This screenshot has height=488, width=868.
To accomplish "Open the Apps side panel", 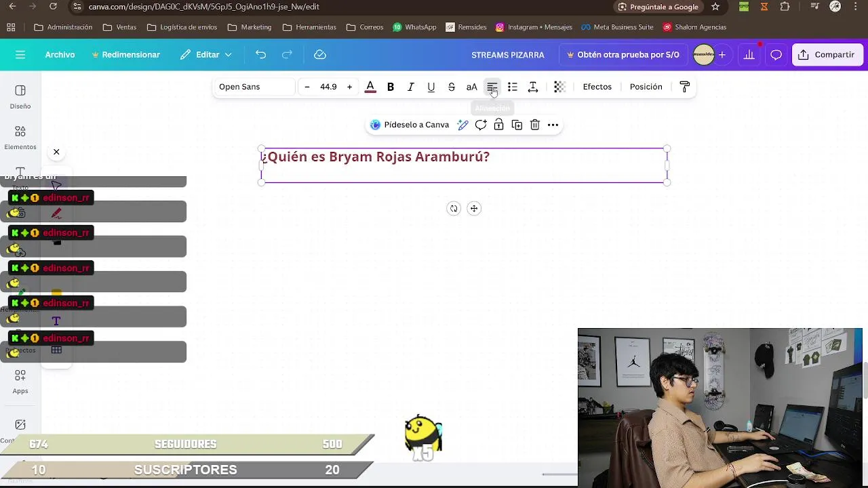I will click(20, 382).
